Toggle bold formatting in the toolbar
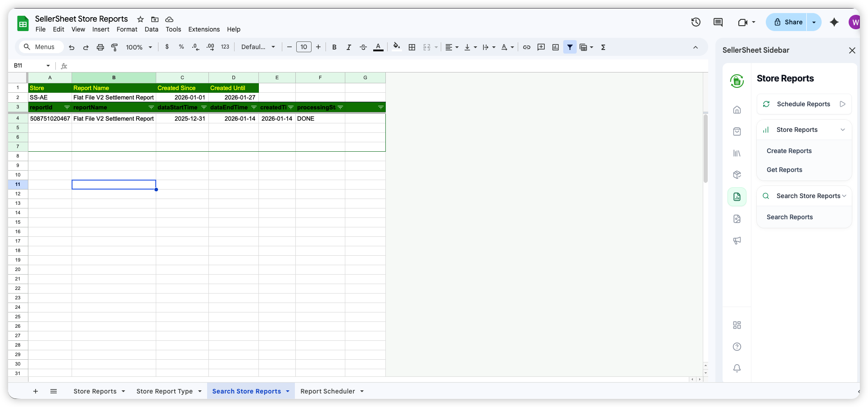This screenshot has height=407, width=868. pos(335,47)
